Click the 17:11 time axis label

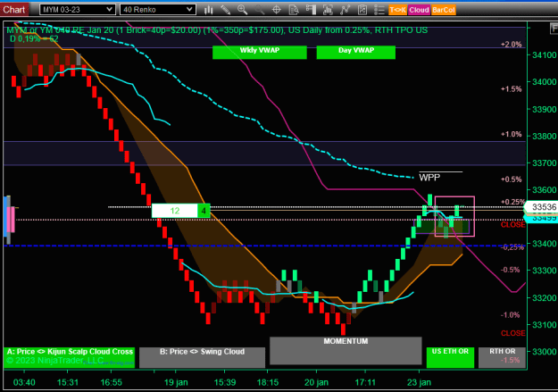tap(365, 382)
